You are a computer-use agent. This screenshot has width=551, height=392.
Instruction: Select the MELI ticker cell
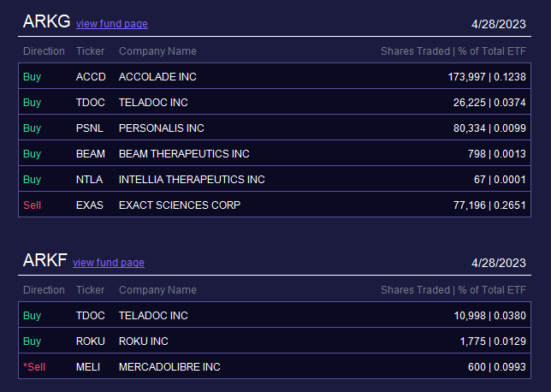[x=88, y=366]
